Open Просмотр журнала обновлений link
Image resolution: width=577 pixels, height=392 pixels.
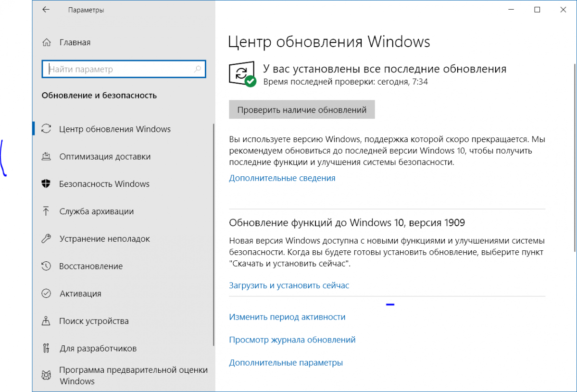coord(292,340)
